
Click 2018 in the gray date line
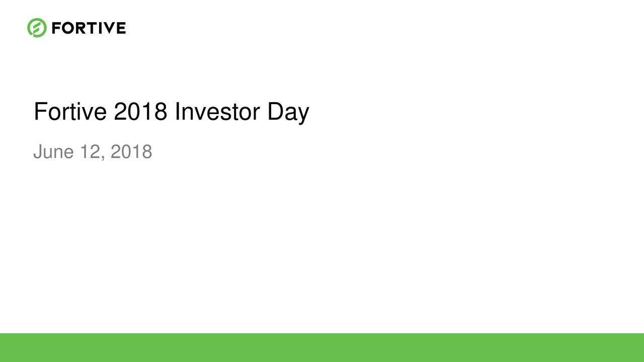pyautogui.click(x=131, y=151)
